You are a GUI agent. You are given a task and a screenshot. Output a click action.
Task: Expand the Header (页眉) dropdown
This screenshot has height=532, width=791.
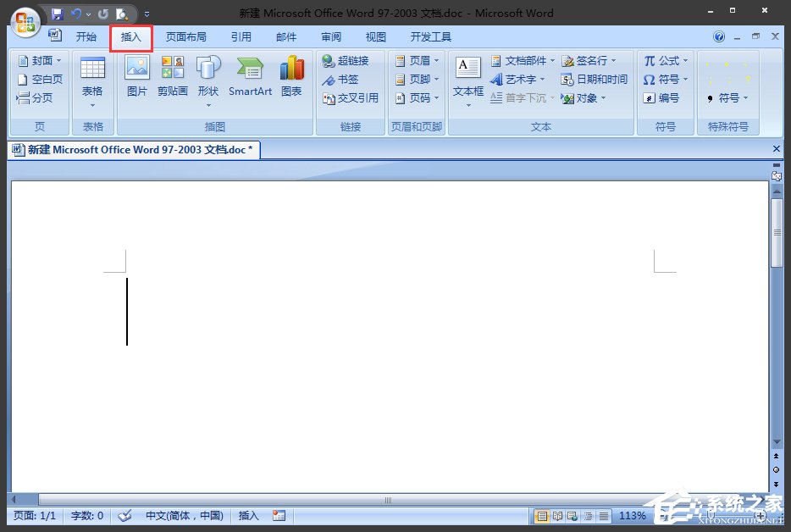click(x=434, y=60)
